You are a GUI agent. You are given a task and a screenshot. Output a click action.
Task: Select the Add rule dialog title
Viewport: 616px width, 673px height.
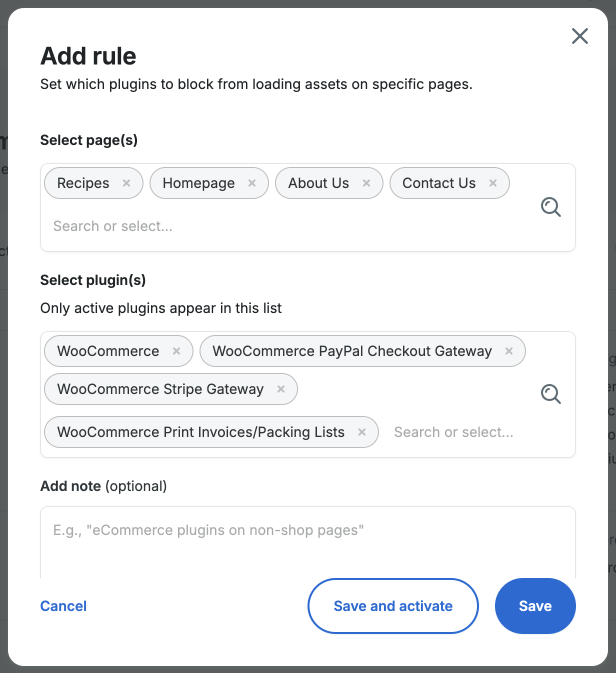tap(88, 56)
